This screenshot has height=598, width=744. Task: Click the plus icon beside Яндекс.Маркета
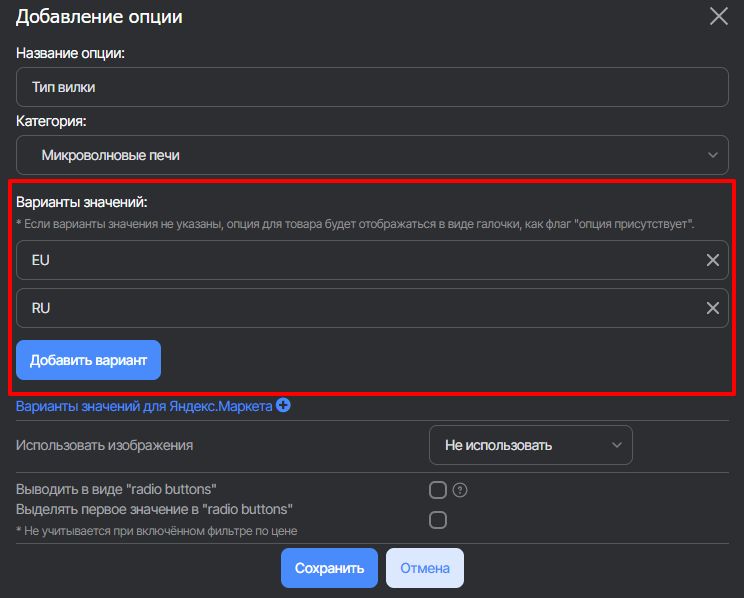pyautogui.click(x=283, y=406)
